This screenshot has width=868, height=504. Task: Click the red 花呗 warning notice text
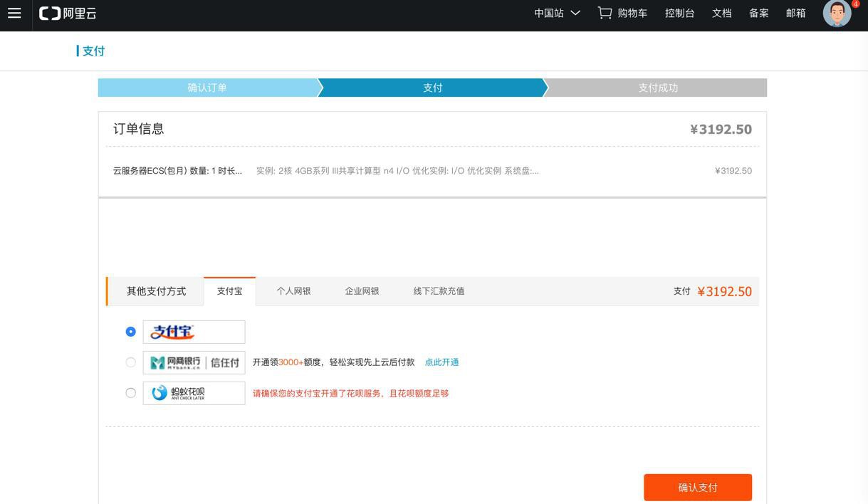coord(351,393)
